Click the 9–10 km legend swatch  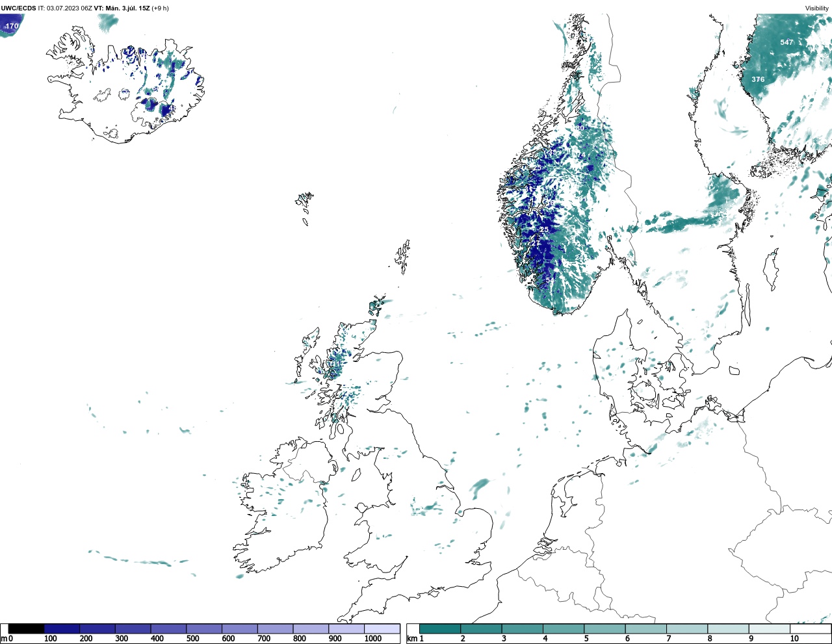[x=769, y=628]
